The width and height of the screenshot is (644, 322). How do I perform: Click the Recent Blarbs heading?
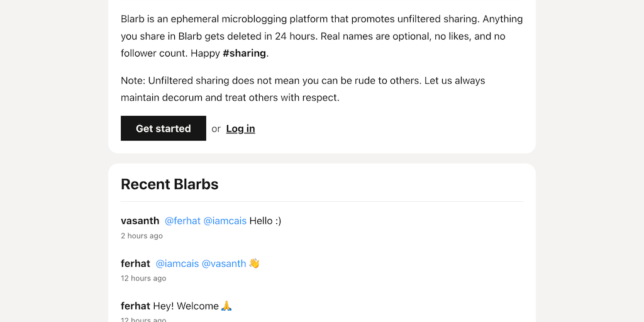point(170,184)
